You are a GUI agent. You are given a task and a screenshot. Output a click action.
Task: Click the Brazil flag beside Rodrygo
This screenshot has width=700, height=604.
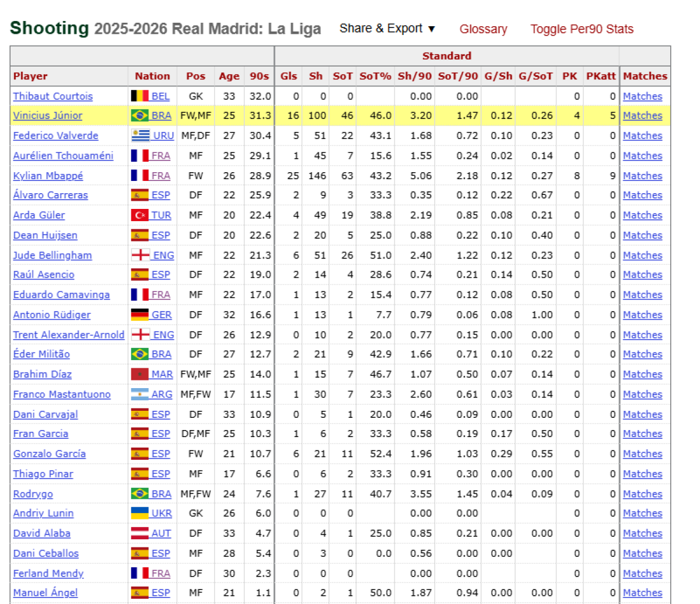pos(140,494)
